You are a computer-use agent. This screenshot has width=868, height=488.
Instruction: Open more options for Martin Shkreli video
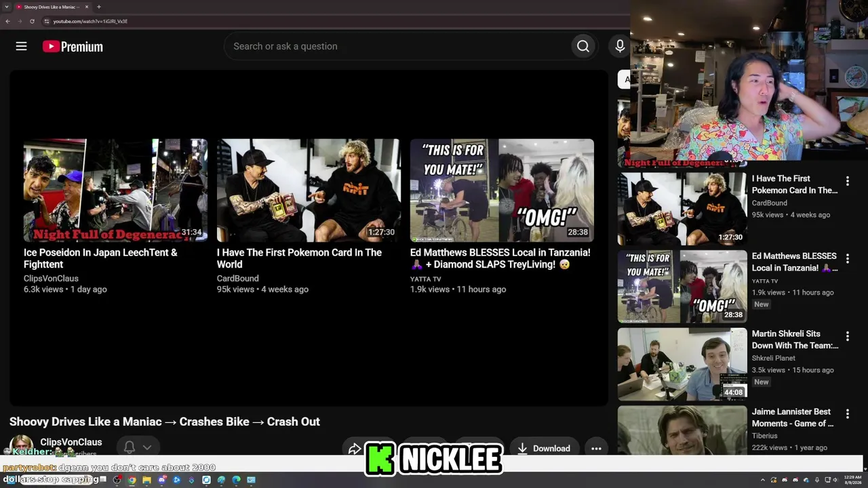[x=847, y=336]
